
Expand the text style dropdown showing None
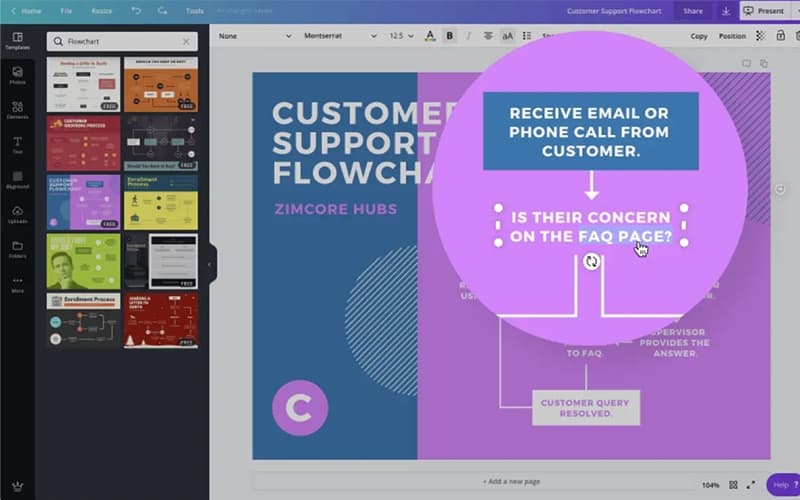(x=254, y=36)
